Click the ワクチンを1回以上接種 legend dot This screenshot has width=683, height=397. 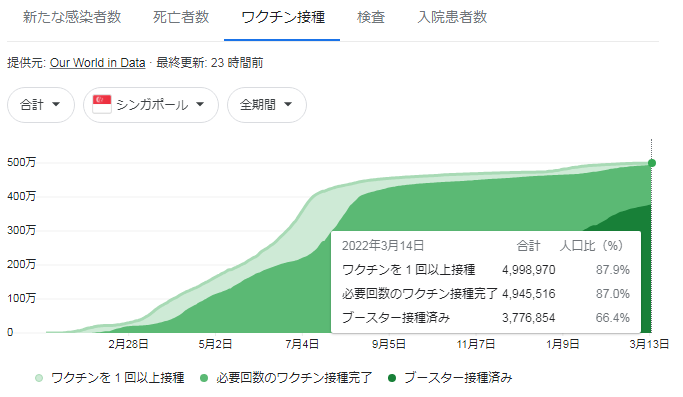(39, 378)
